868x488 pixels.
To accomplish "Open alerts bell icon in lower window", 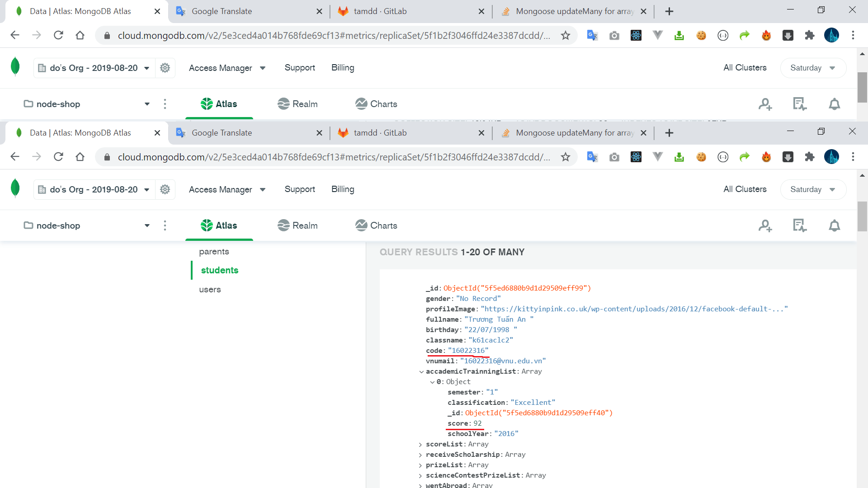I will tap(835, 225).
